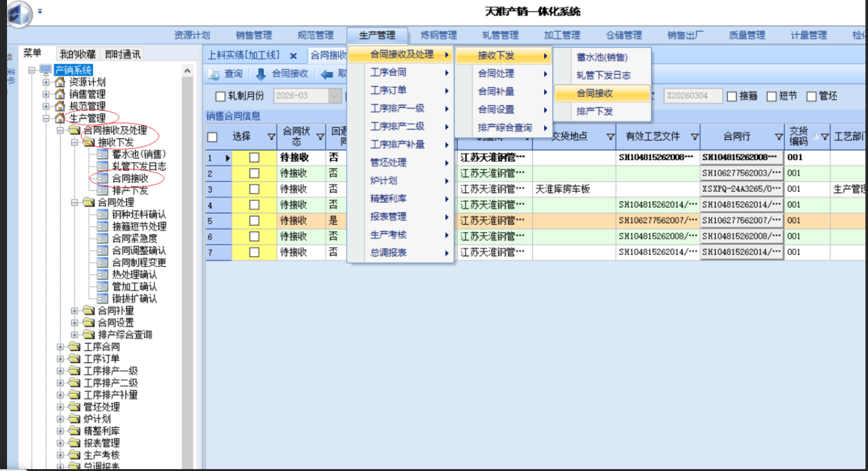Close the 上料实绩[加工线] tab
The width and height of the screenshot is (868, 471).
pos(293,56)
